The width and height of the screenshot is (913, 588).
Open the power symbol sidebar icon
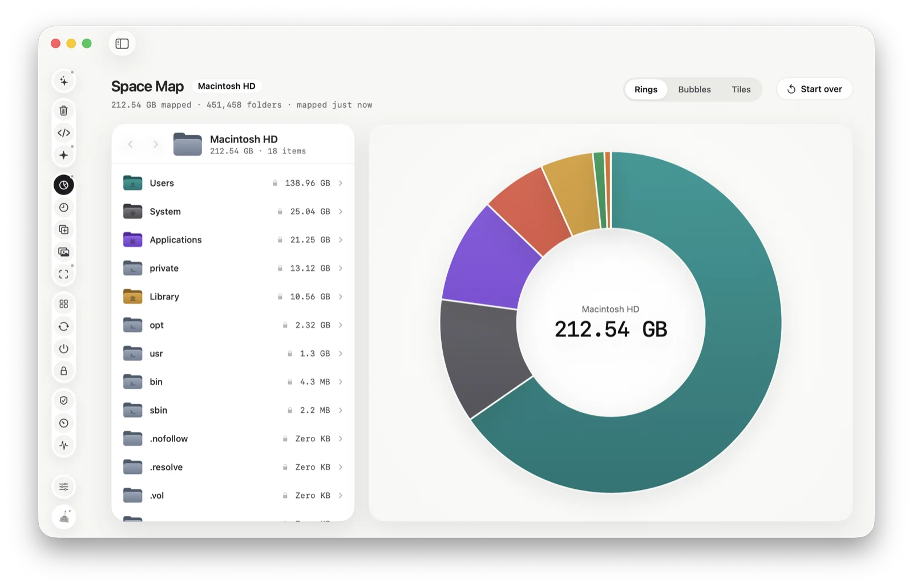click(64, 348)
